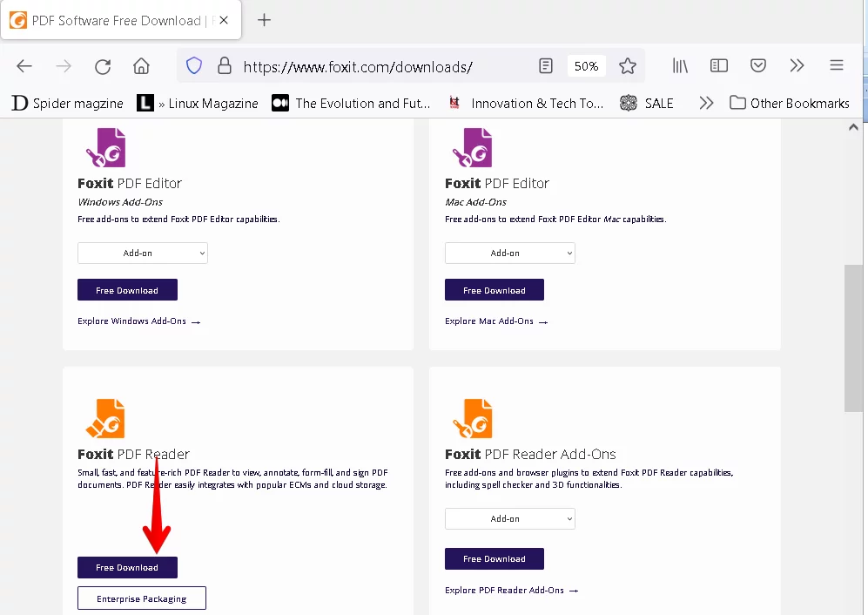Follow Explore Windows Add-Ons link

pyautogui.click(x=139, y=321)
